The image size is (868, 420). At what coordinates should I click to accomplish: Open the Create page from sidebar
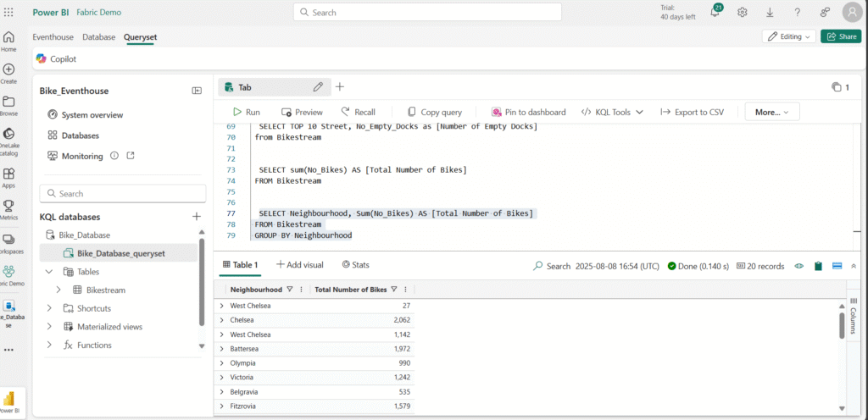click(x=8, y=74)
